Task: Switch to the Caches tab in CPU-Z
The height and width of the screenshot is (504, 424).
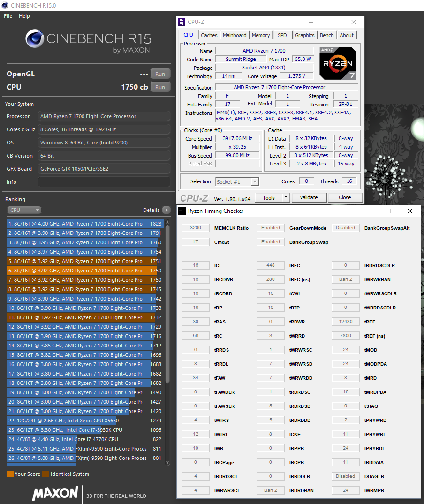Action: (209, 35)
